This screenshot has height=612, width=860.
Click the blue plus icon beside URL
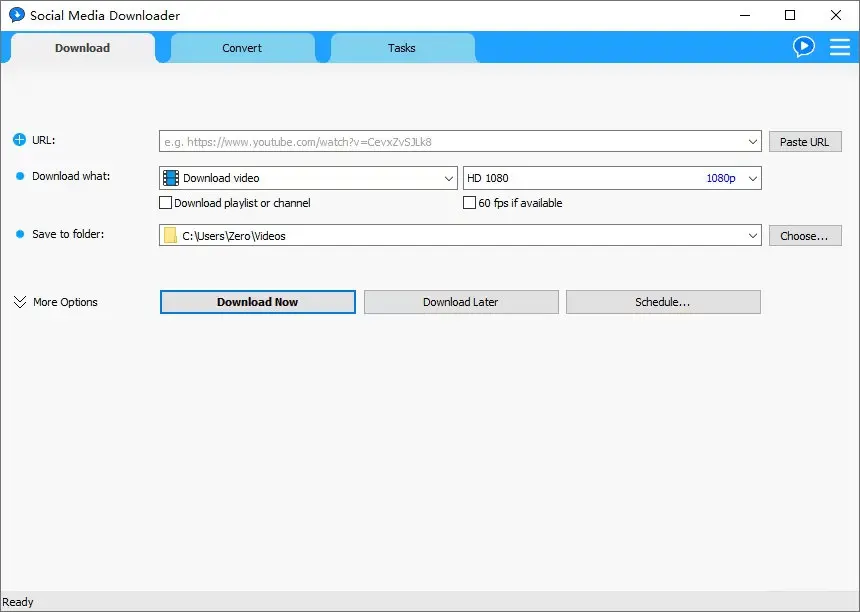point(19,140)
